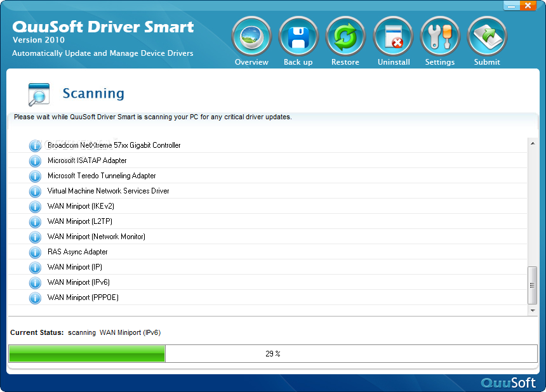Image resolution: width=546 pixels, height=392 pixels.
Task: Click the Current Status scanning text
Action: pos(114,333)
